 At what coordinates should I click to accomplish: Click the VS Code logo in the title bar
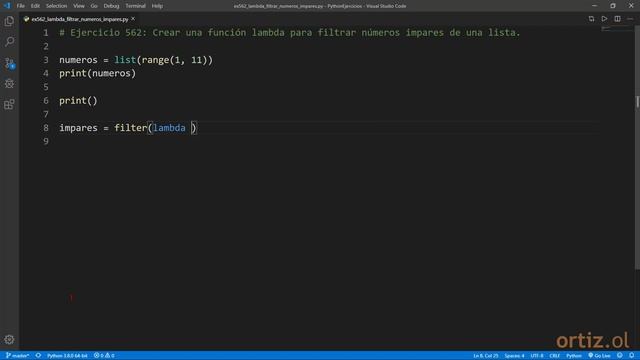(7, 6)
